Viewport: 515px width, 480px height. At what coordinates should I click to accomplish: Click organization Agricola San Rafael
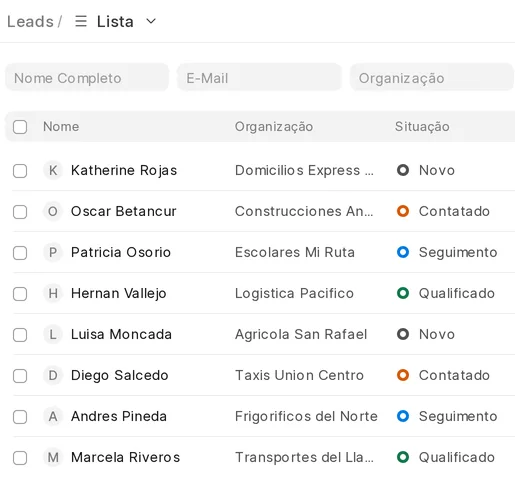click(301, 335)
